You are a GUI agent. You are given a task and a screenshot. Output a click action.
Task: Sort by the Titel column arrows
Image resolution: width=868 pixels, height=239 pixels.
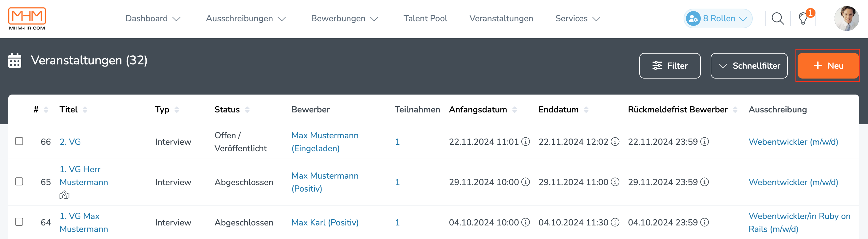point(85,110)
